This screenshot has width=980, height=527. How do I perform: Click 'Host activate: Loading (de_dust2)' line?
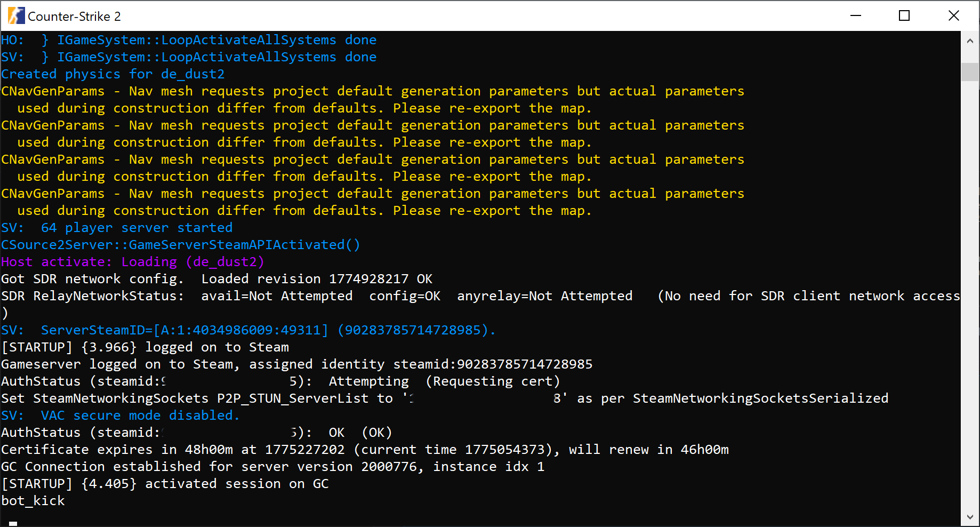(133, 262)
